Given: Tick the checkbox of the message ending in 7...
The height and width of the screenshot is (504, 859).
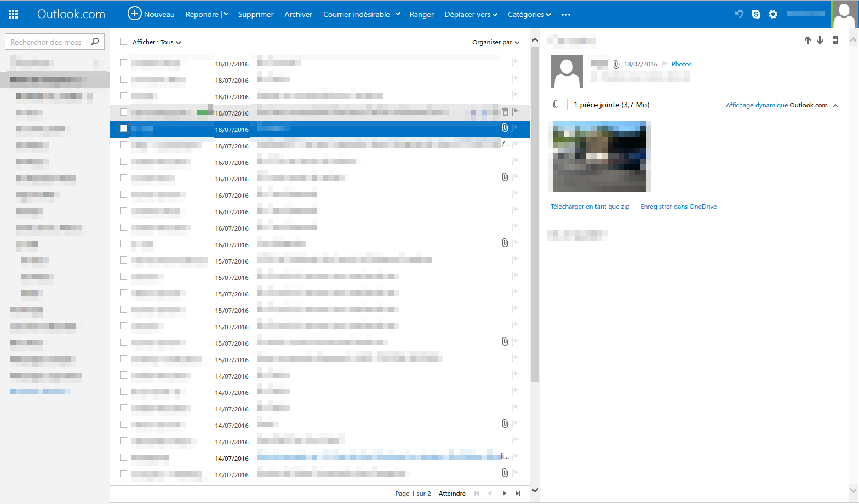Looking at the screenshot, I should 123,145.
